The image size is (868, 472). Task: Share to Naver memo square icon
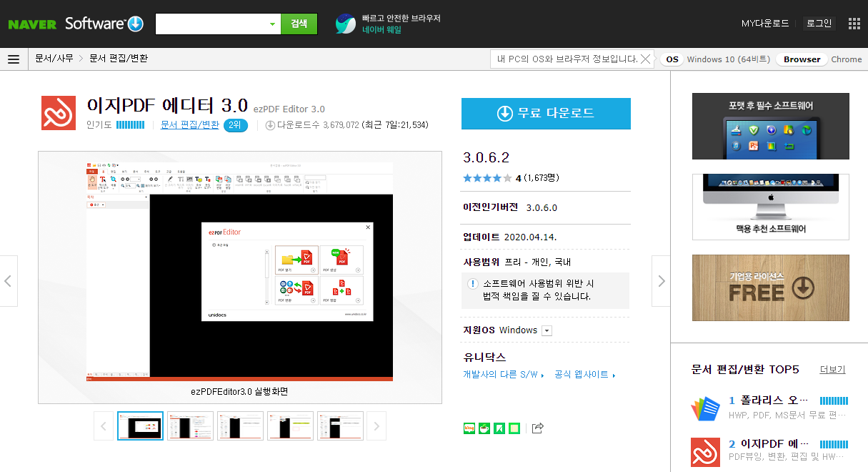514,428
